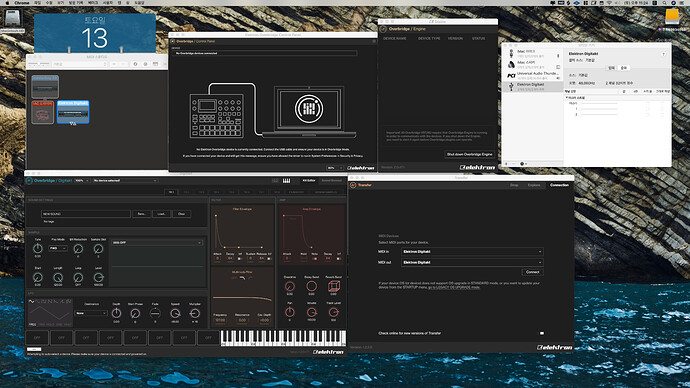The image size is (690, 388).
Task: Enable check online for new Transfer versions
Action: (542, 333)
